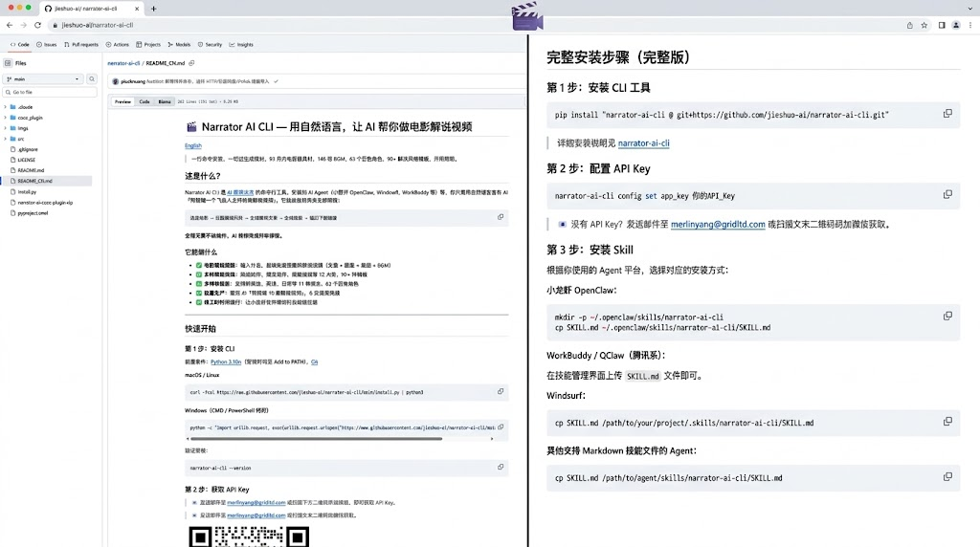Open pyproject.toml in file tree
Image resolution: width=980 pixels, height=547 pixels.
[33, 213]
